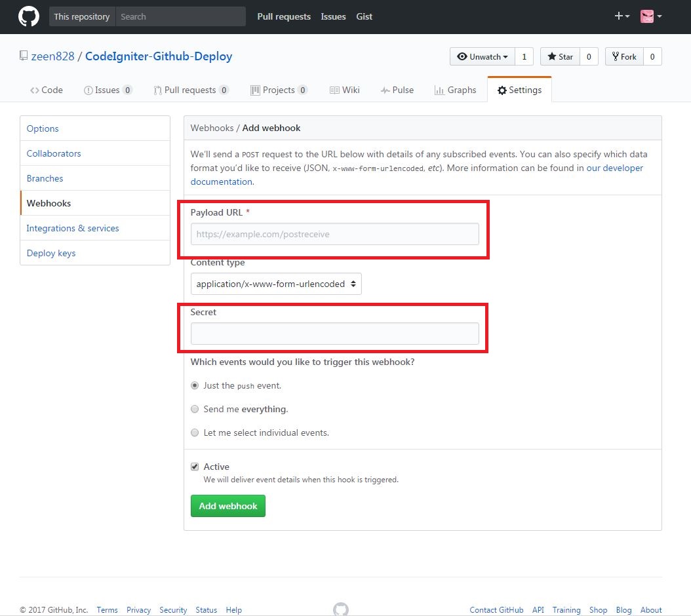Image resolution: width=691 pixels, height=616 pixels.
Task: Open the repository Pull requests tab
Action: point(191,90)
